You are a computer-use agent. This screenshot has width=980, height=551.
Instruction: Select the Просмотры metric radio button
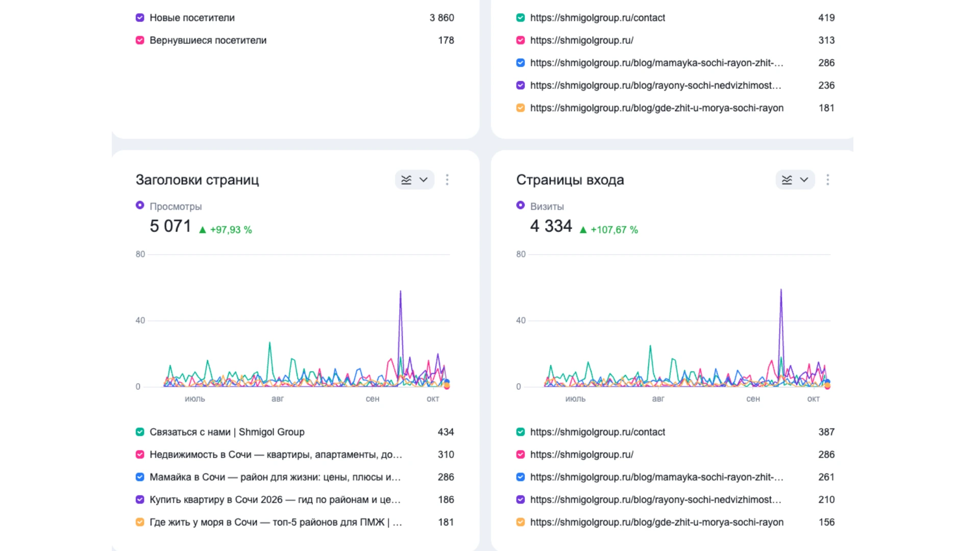(140, 205)
